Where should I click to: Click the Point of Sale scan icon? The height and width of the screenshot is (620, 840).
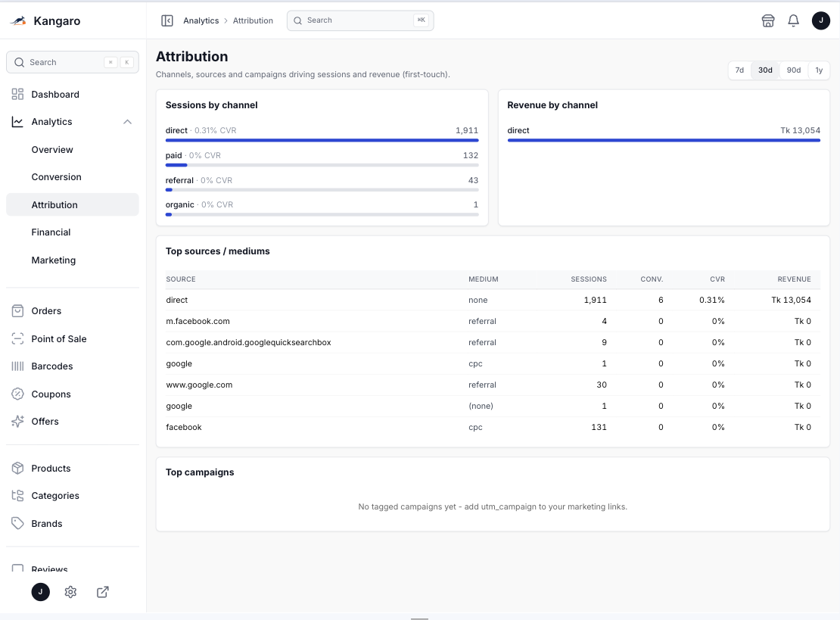point(17,338)
